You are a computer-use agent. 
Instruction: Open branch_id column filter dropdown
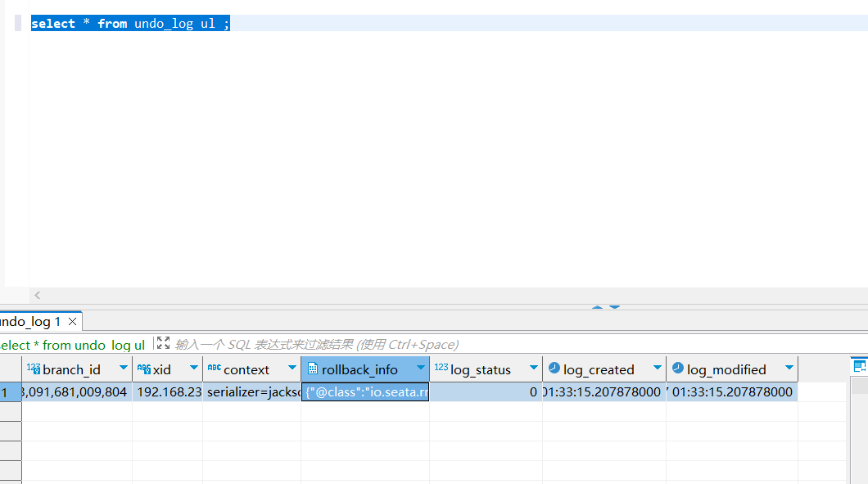(x=123, y=369)
